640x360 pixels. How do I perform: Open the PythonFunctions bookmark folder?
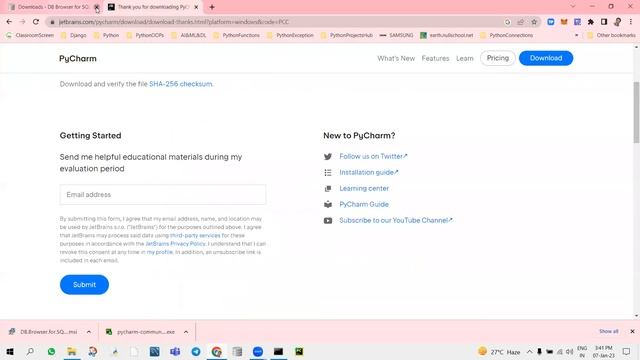point(236,36)
